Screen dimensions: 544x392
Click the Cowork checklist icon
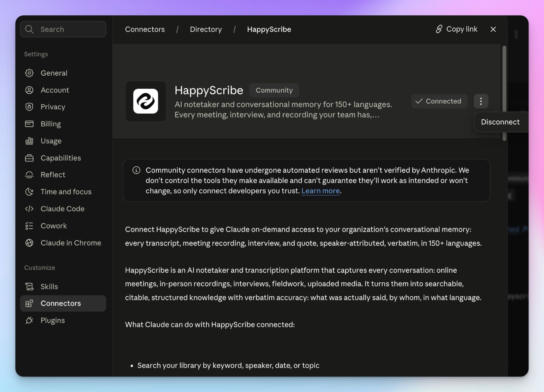point(29,226)
